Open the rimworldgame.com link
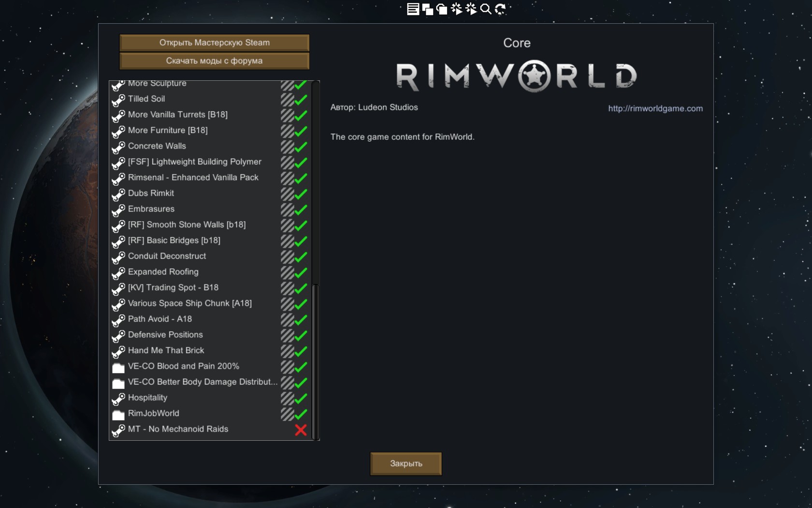 tap(655, 108)
